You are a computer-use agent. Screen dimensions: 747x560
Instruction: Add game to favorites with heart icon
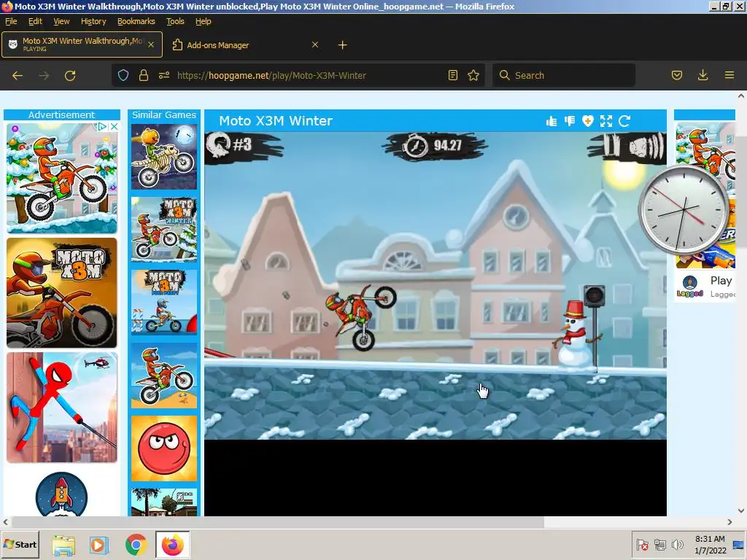(587, 122)
